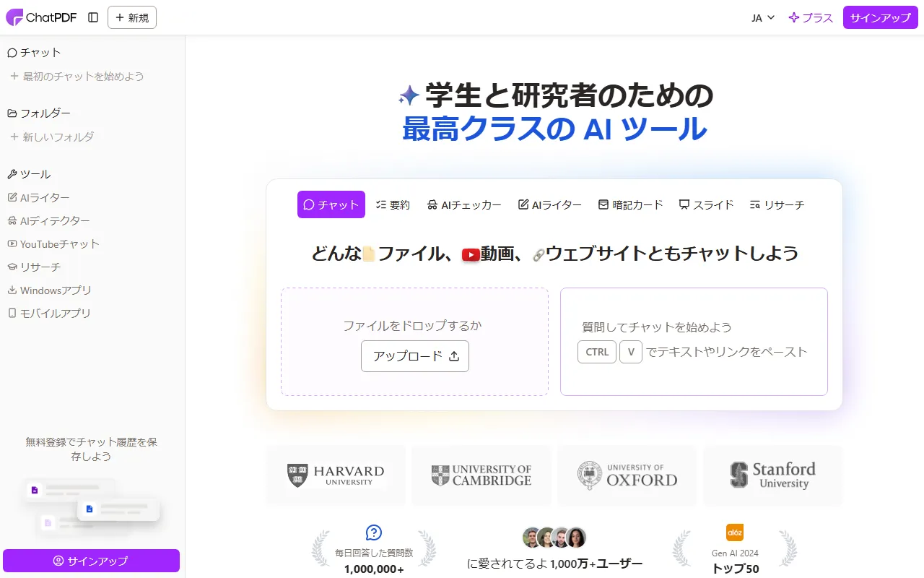Image resolution: width=924 pixels, height=578 pixels.
Task: Click the チャット heading in sidebar
Action: 34,52
